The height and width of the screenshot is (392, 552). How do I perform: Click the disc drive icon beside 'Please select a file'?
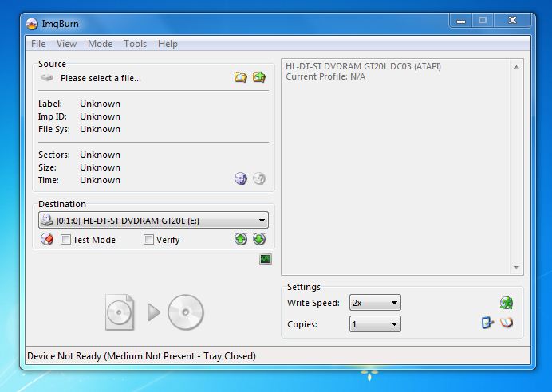point(47,78)
